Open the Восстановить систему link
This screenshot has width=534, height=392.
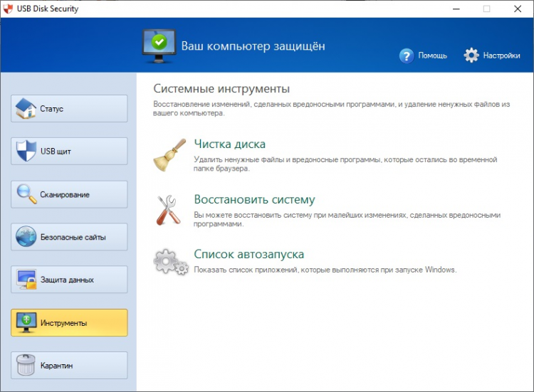pyautogui.click(x=254, y=199)
